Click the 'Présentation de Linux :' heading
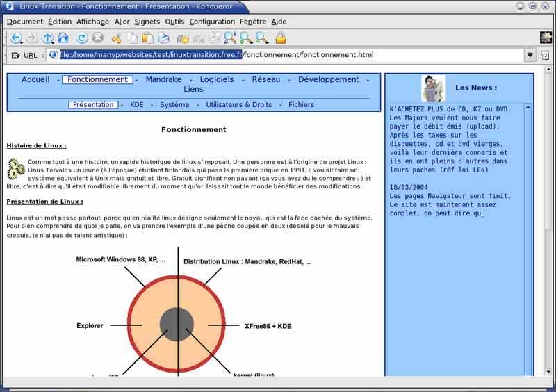This screenshot has width=556, height=392. pyautogui.click(x=44, y=202)
